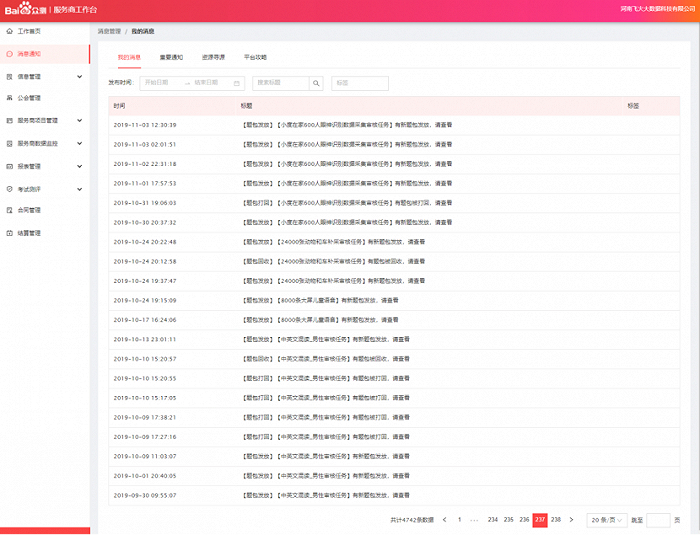700x535 pixels.
Task: Go to page 238 in pagination
Action: click(556, 520)
